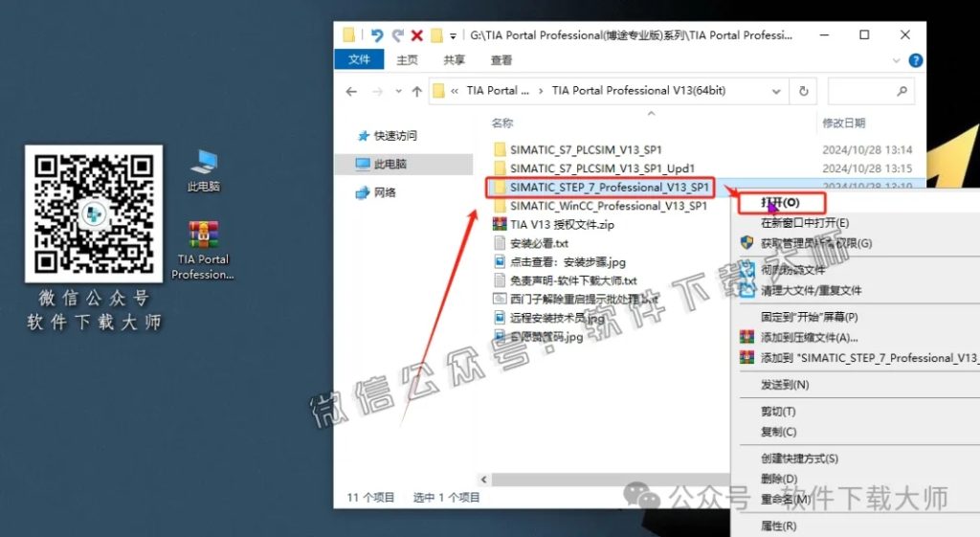Expand the address bar history dropdown

pos(776,91)
